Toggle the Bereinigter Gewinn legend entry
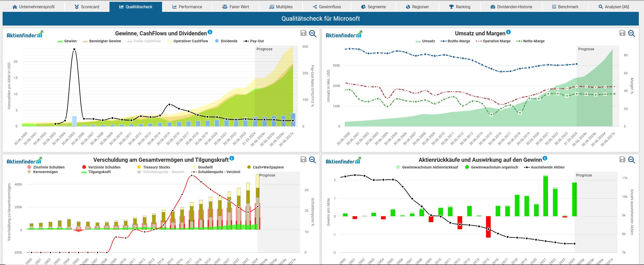 pyautogui.click(x=102, y=41)
